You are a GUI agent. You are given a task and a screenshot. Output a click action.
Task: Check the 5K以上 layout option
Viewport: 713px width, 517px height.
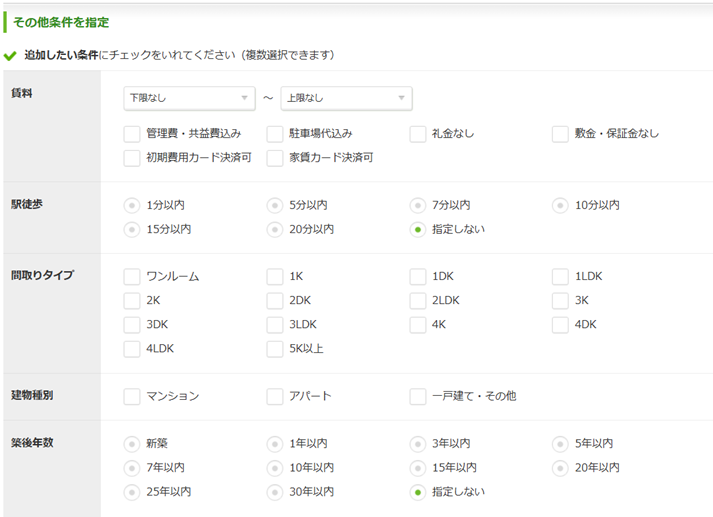click(275, 348)
